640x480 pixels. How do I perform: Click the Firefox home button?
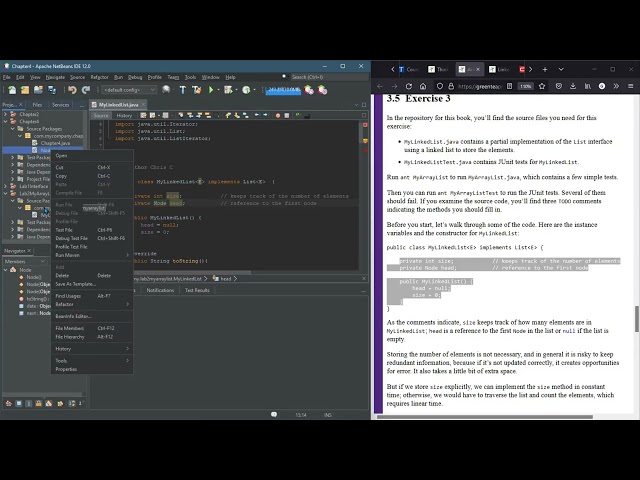(x=423, y=86)
